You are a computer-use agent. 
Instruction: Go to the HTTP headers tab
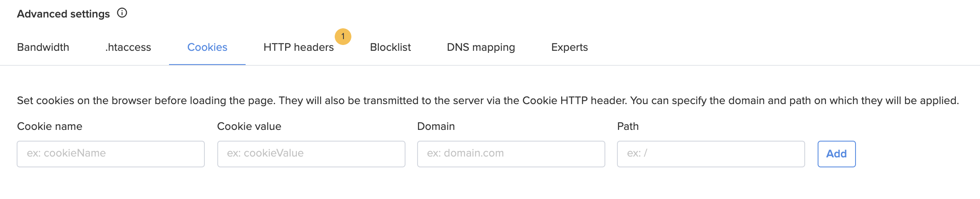[298, 47]
